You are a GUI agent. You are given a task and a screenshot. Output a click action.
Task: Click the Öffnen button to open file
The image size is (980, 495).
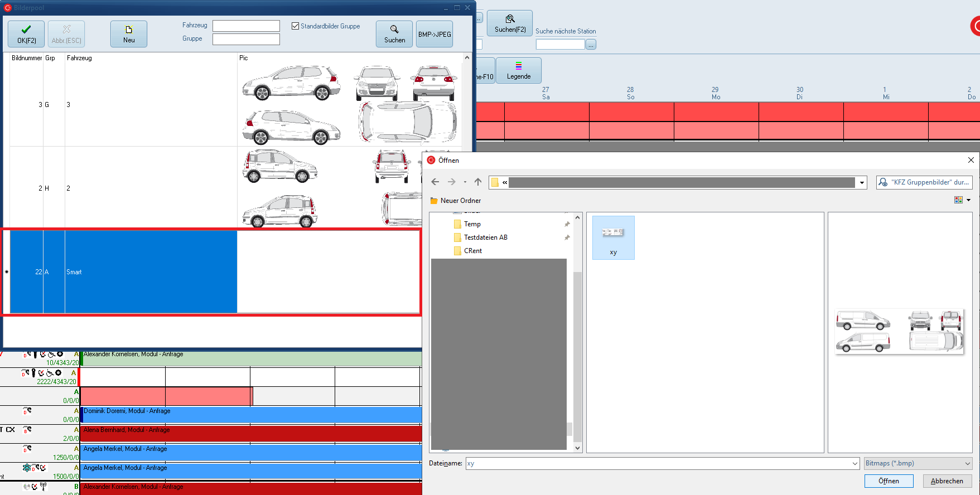pyautogui.click(x=889, y=481)
